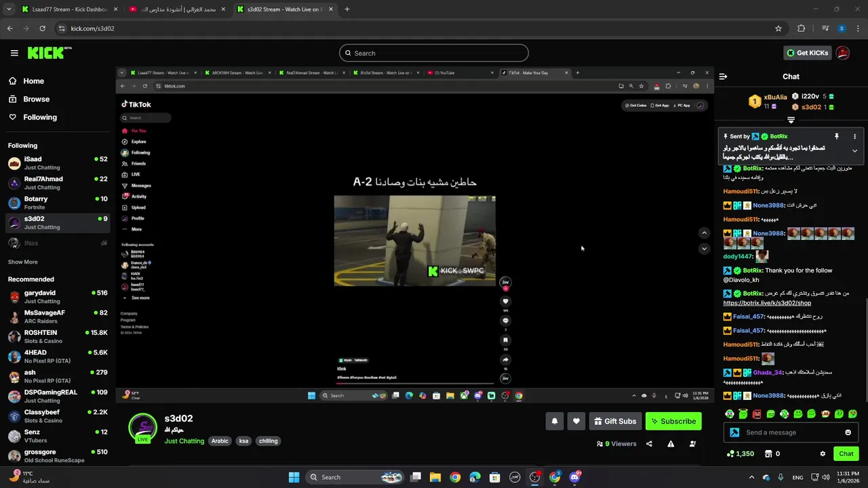
Task: Open Following in Kick sidebar
Action: [33, 117]
